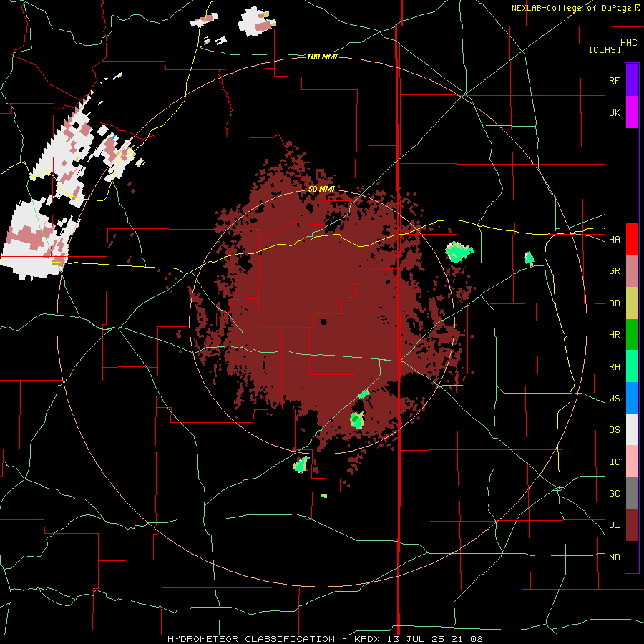Click the bright green RA legend block
The height and width of the screenshot is (644, 644).
pyautogui.click(x=632, y=366)
